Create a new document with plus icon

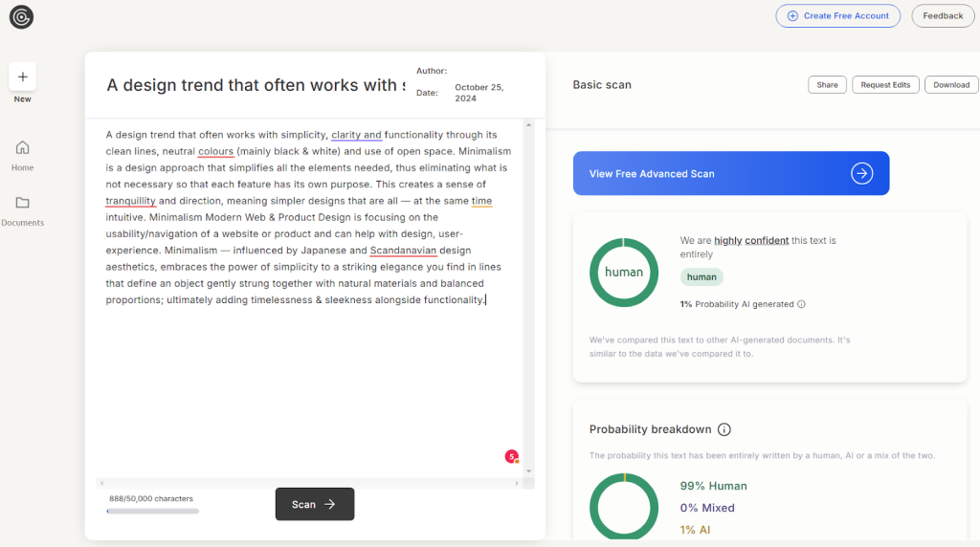(x=23, y=77)
